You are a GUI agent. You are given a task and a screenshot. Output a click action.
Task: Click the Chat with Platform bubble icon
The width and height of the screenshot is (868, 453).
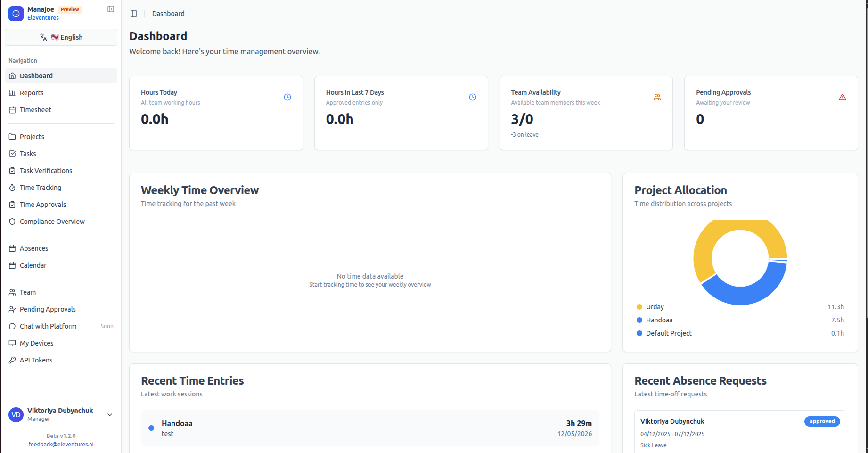pyautogui.click(x=12, y=326)
